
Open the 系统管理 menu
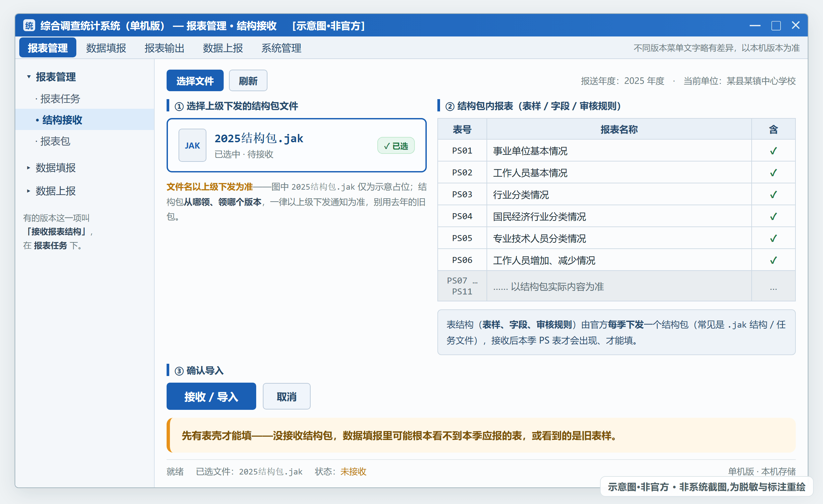pyautogui.click(x=281, y=48)
